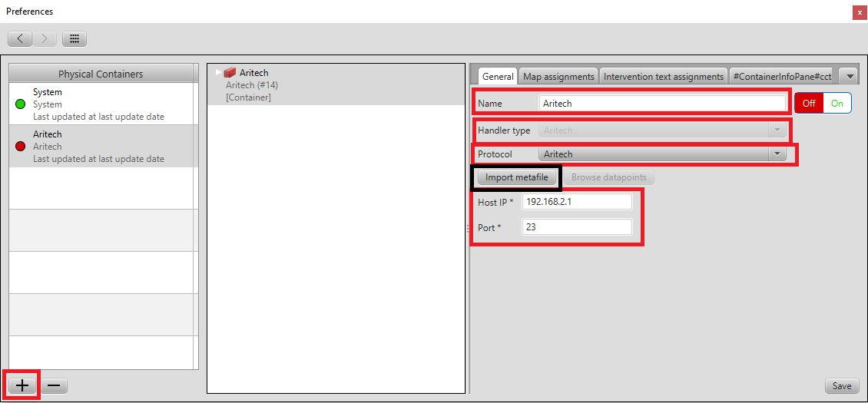Add a new physical container with plus
This screenshot has height=403, width=868.
coord(23,385)
